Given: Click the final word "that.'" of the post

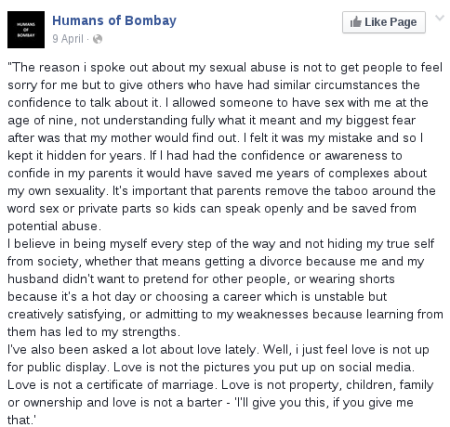Looking at the screenshot, I should point(21,420).
